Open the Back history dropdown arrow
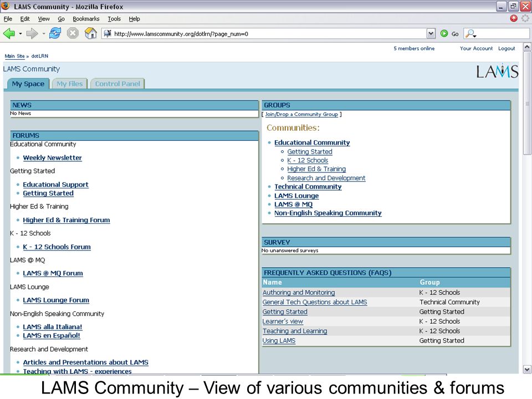532x399 pixels. point(21,34)
